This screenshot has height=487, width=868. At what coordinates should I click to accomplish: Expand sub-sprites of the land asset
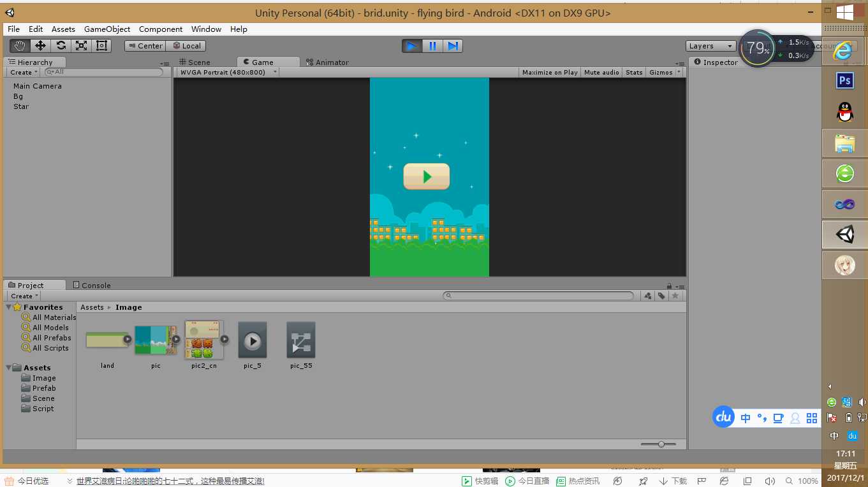[x=128, y=340]
